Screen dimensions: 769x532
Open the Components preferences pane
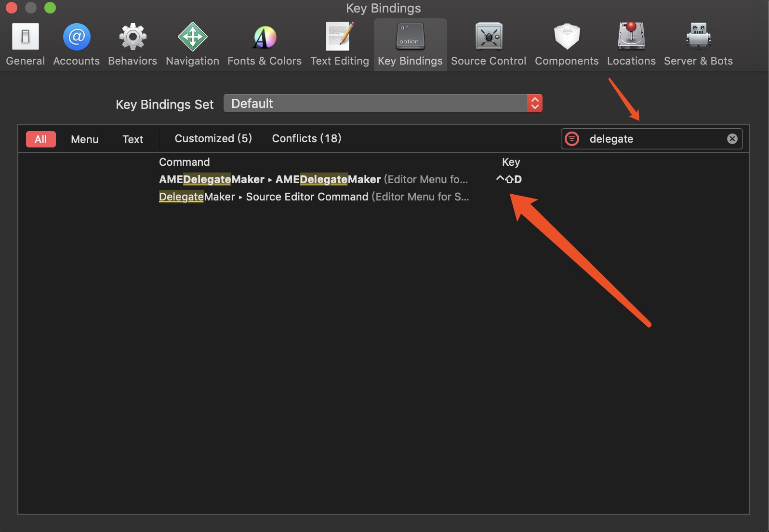[567, 44]
